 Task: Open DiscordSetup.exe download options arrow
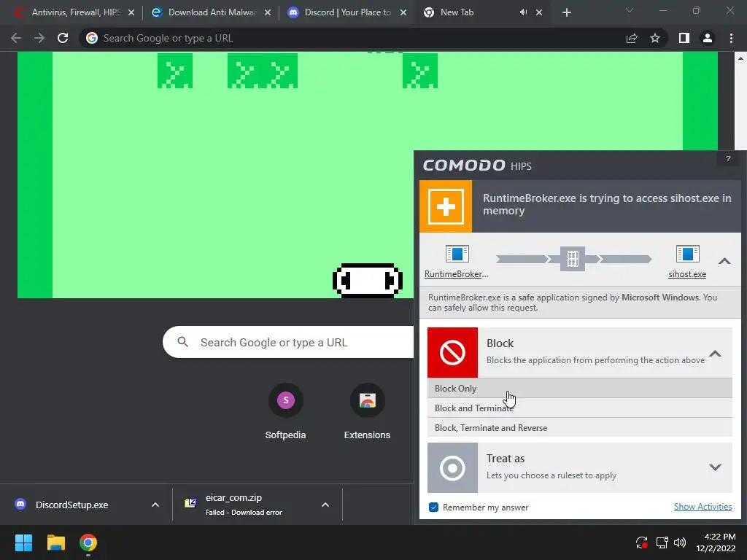coord(155,505)
